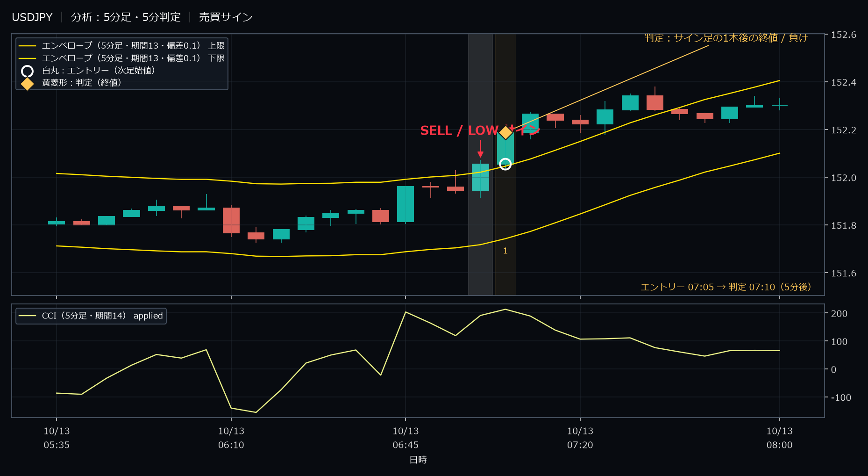This screenshot has width=868, height=476.
Task: Click the CCI 200 axis label
Action: [x=839, y=314]
